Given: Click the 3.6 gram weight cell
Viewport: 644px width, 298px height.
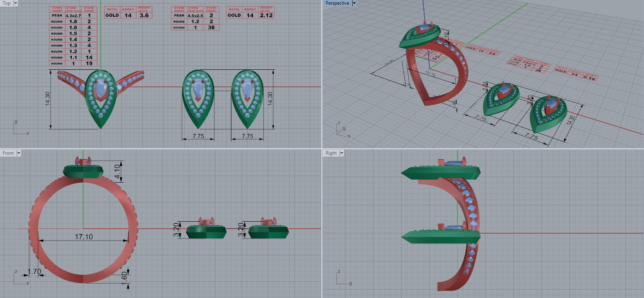Looking at the screenshot, I should (144, 15).
